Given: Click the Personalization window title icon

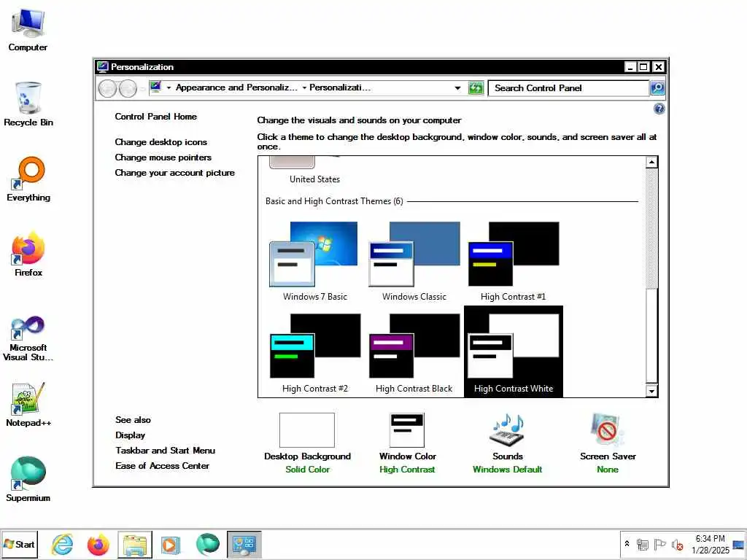Looking at the screenshot, I should point(102,66).
